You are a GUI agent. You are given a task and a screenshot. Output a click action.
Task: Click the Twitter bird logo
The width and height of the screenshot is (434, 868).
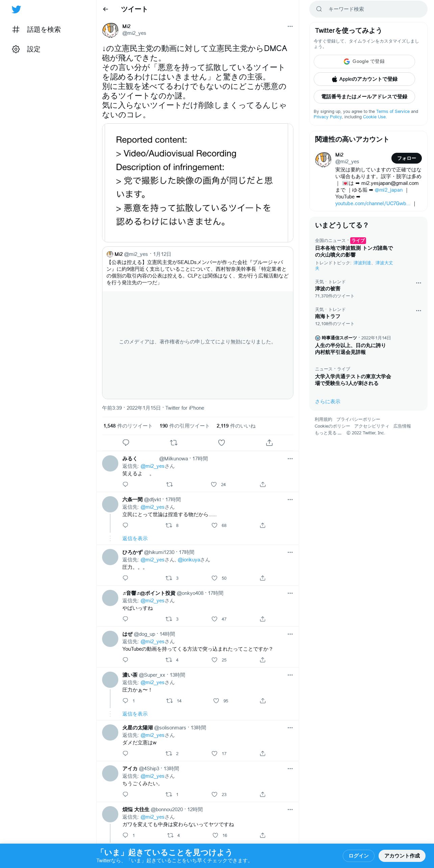coord(16,9)
